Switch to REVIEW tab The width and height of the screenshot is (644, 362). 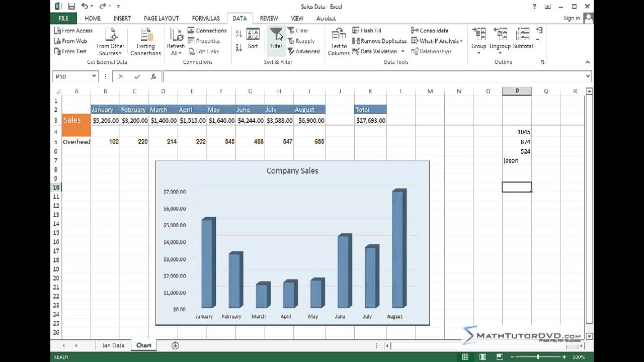(269, 18)
